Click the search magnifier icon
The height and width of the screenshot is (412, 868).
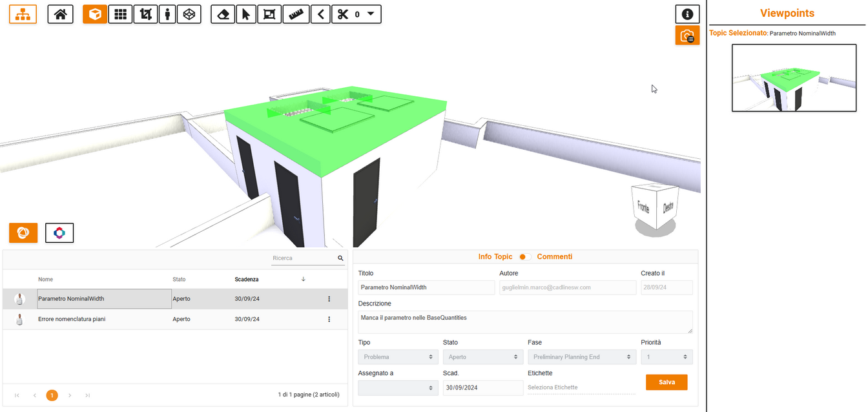tap(341, 258)
